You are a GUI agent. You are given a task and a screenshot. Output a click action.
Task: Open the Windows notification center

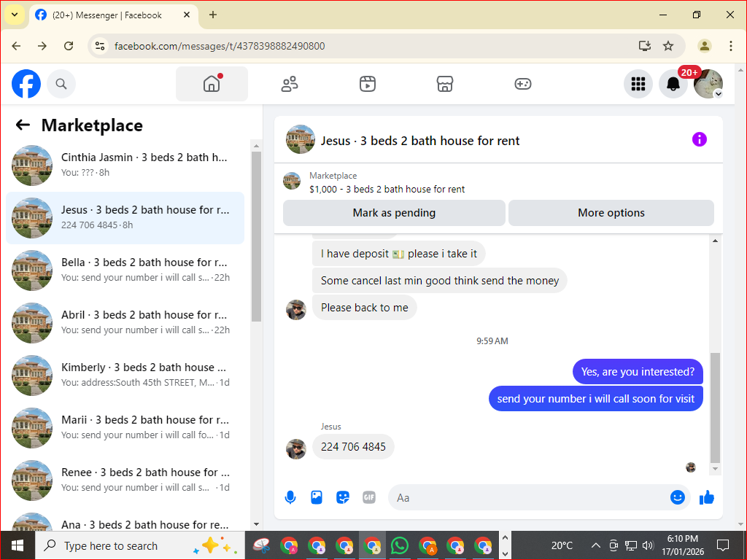pos(723,545)
